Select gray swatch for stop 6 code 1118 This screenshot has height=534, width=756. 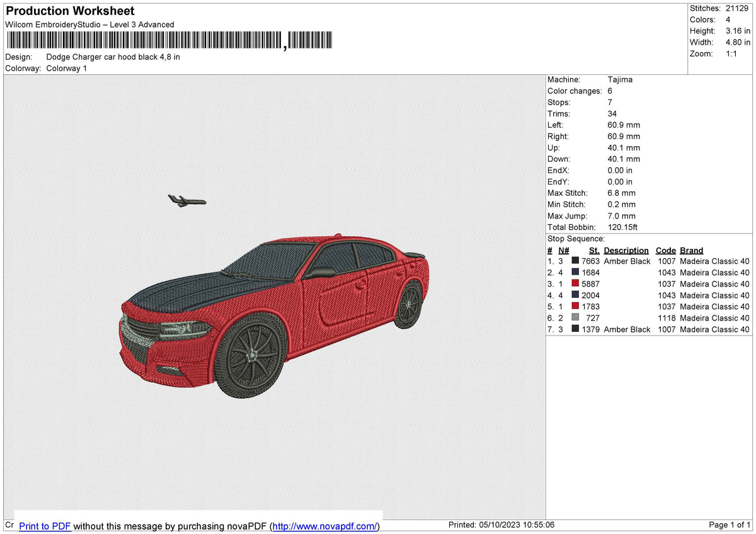[575, 318]
